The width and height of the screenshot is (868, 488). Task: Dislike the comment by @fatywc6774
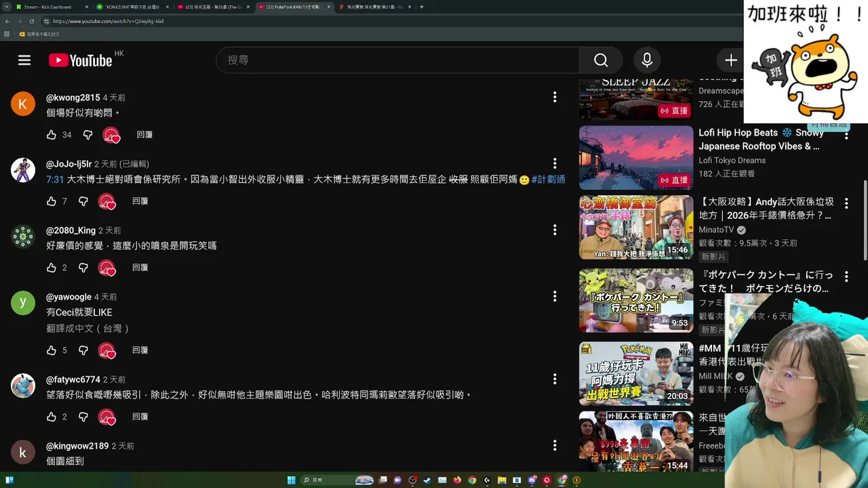click(83, 417)
